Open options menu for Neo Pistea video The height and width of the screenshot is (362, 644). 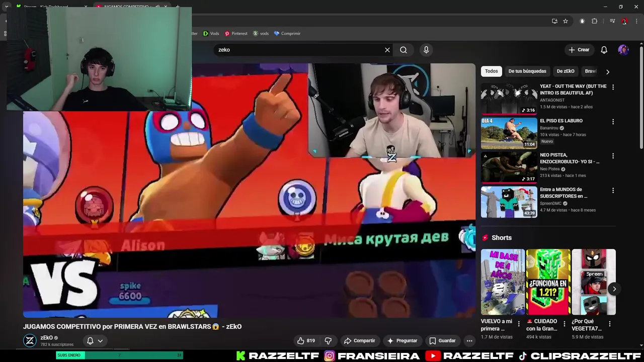pos(613,156)
